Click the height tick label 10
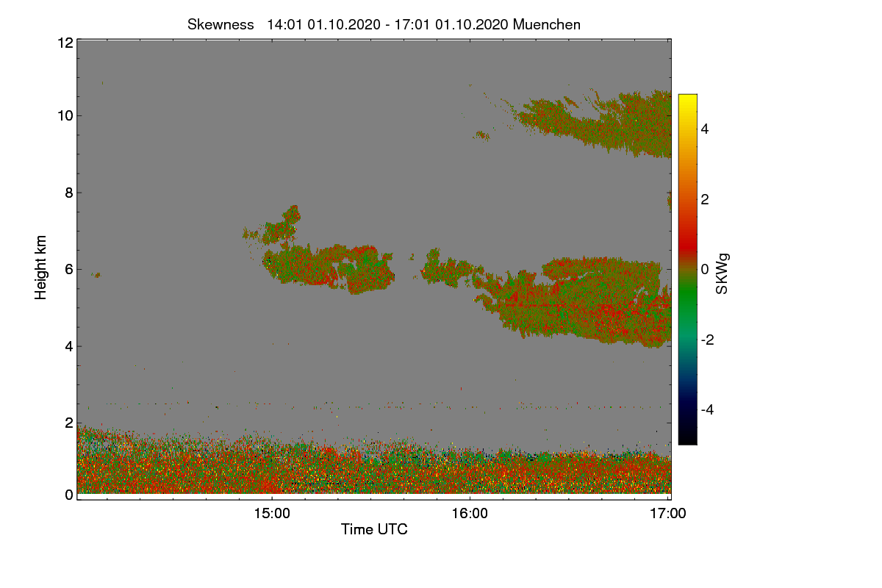 tap(65, 115)
